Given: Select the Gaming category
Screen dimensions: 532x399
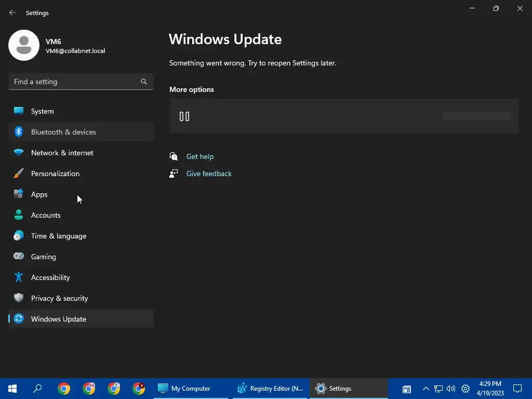Looking at the screenshot, I should click(x=81, y=257).
